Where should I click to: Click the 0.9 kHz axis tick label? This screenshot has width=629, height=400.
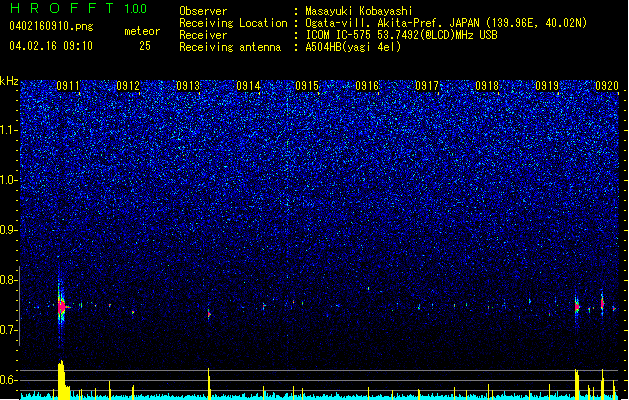pos(9,230)
